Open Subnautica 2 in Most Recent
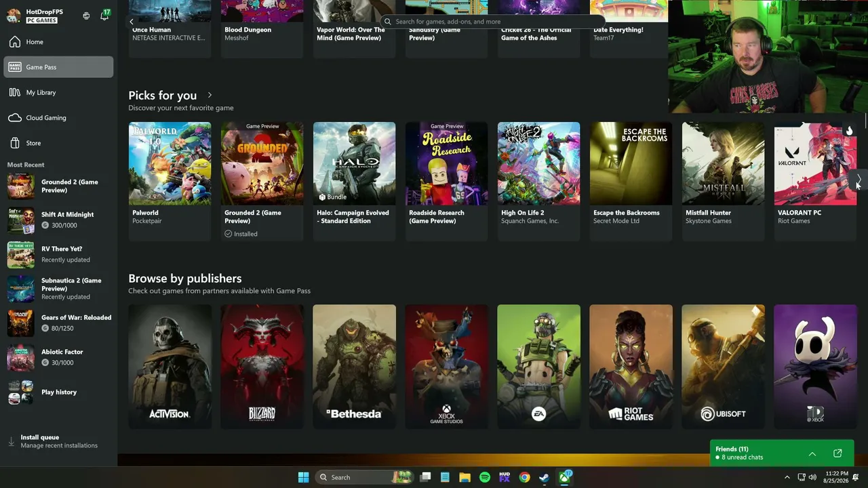 [x=59, y=288]
